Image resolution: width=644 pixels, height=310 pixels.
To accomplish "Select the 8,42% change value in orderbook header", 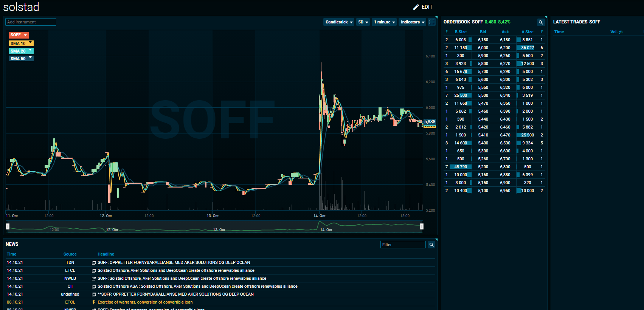I will 504,22.
